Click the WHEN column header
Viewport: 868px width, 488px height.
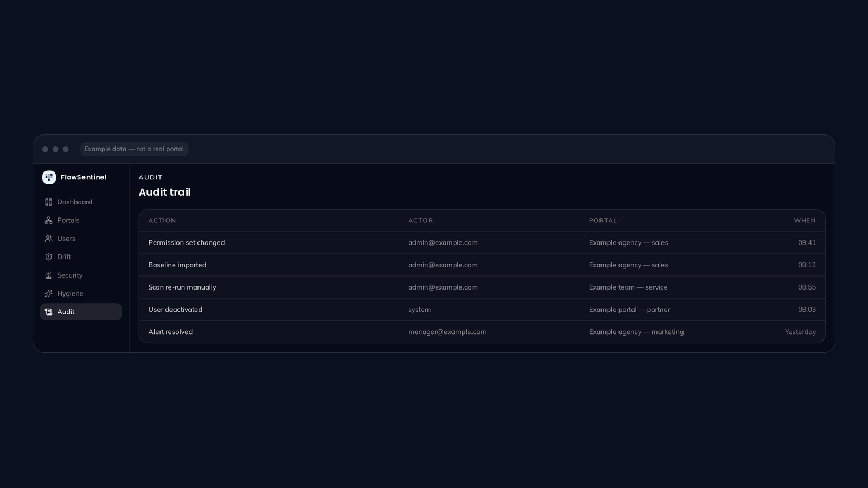click(805, 221)
